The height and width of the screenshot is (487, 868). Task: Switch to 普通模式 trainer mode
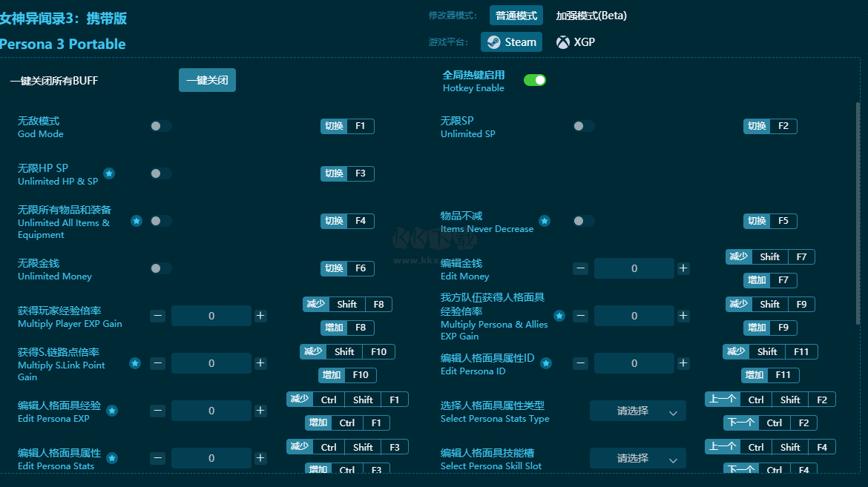tap(516, 16)
